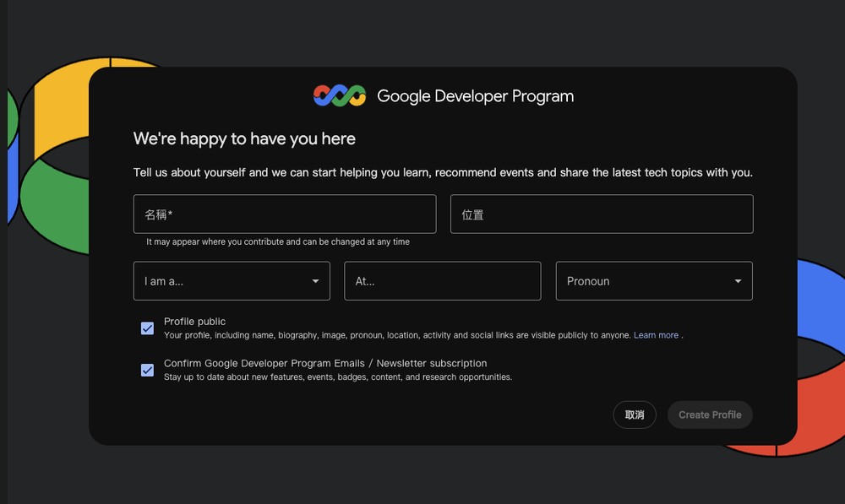The width and height of the screenshot is (845, 504).
Task: Click the "We're happy to have you here" heading
Action: 244,139
